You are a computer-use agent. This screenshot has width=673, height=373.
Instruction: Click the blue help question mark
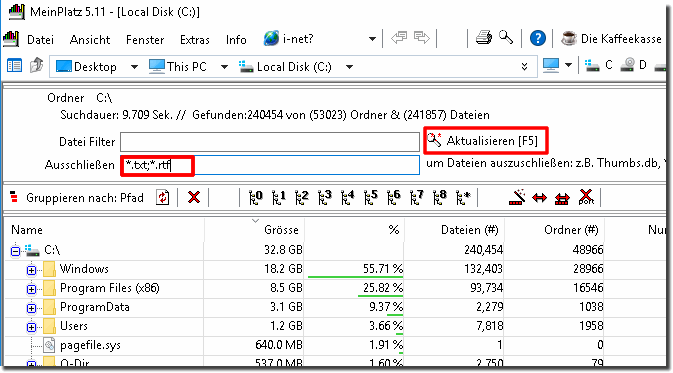click(537, 39)
